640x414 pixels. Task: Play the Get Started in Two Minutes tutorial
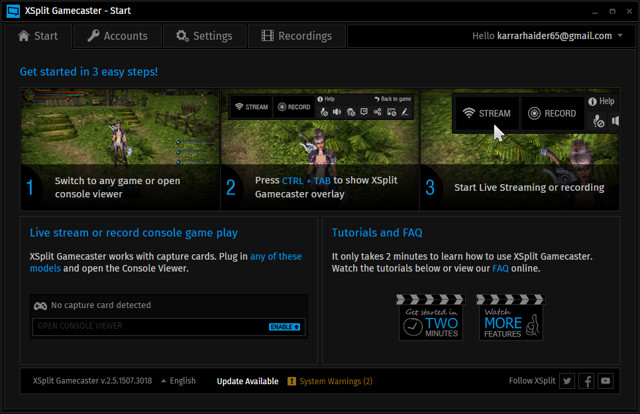click(431, 317)
